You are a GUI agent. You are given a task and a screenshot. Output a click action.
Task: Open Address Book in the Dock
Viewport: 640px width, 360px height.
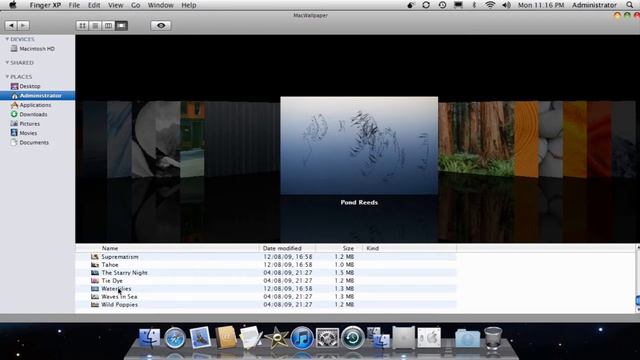[x=225, y=338]
